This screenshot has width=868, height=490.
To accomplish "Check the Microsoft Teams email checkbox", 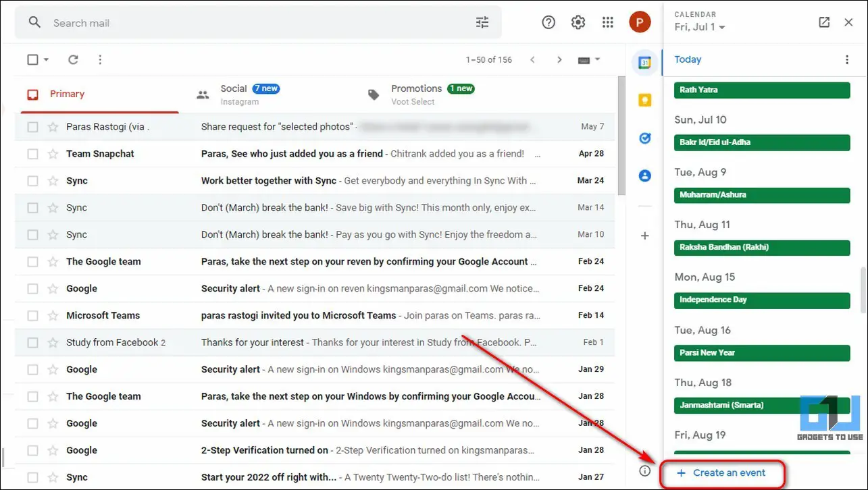I will 32,316.
